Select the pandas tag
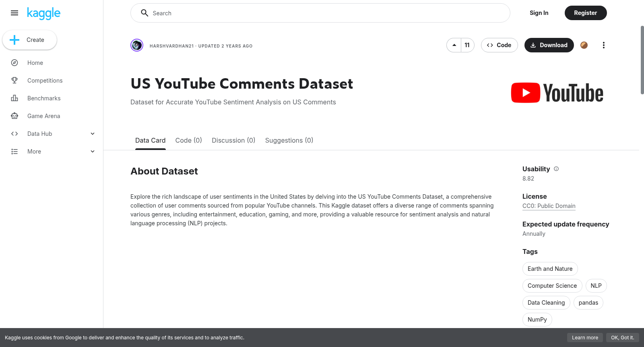This screenshot has height=347, width=644. pos(588,303)
